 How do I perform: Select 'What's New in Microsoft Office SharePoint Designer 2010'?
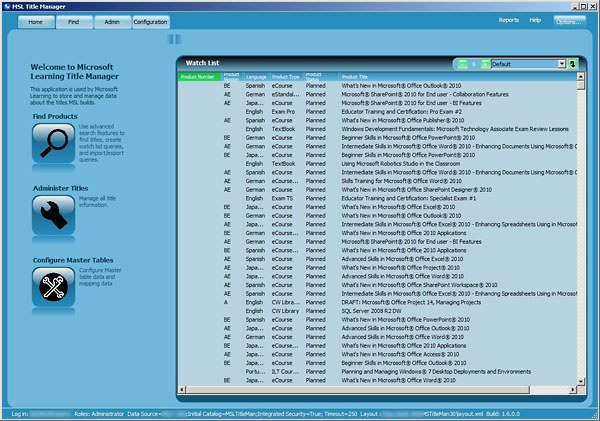point(378,190)
